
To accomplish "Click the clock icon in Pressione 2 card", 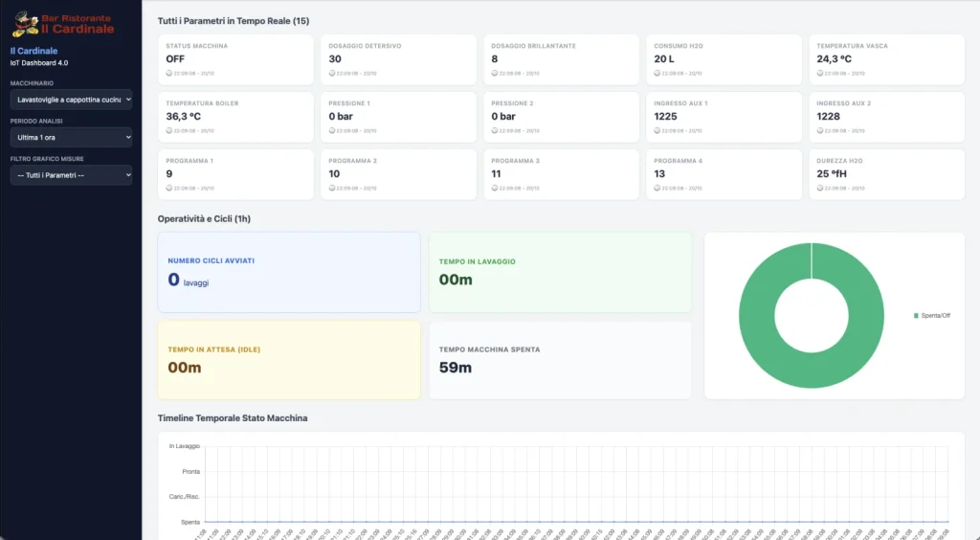I will click(x=495, y=130).
